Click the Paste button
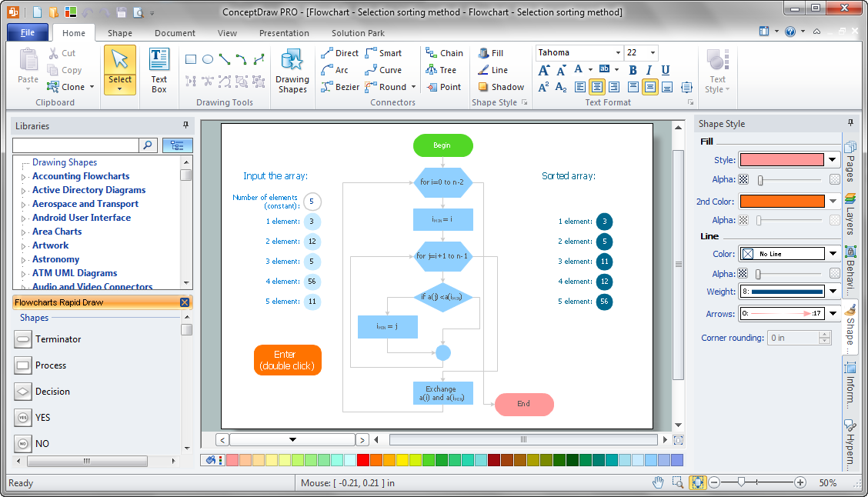868x497 pixels. (28, 69)
